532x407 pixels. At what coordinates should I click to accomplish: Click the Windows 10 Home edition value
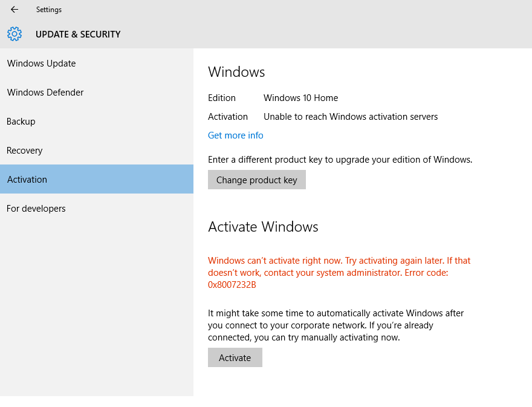point(300,98)
